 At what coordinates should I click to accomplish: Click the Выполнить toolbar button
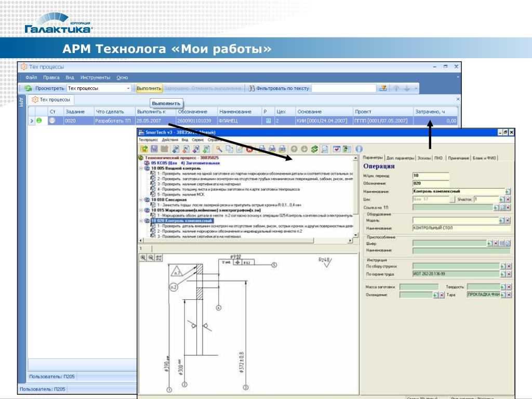149,88
